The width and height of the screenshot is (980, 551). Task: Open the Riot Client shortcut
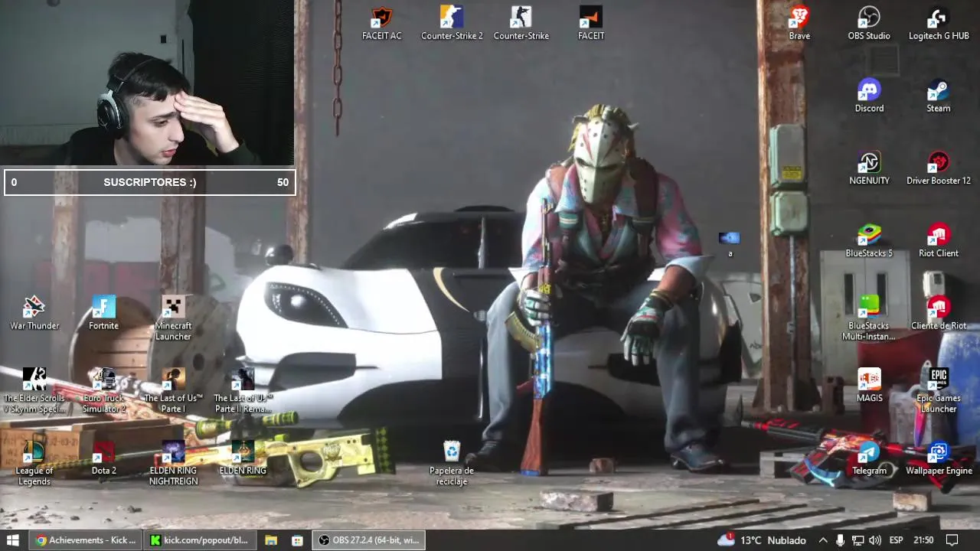tap(939, 240)
